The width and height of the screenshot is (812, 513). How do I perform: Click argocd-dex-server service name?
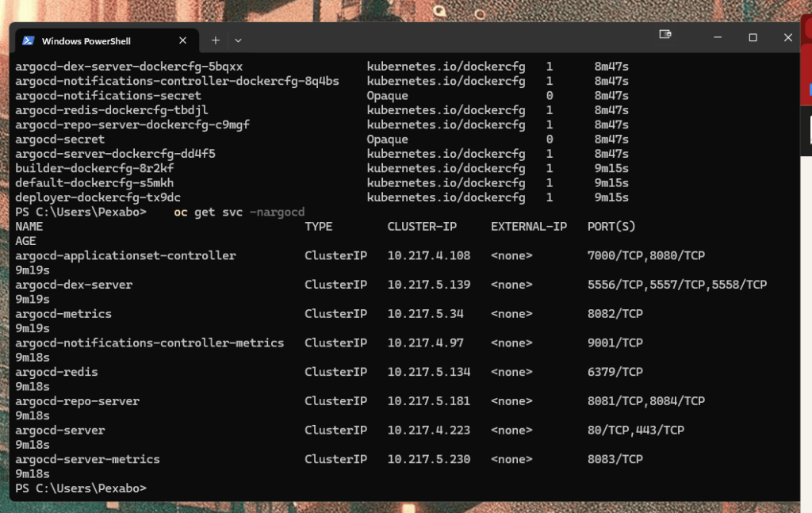coord(74,285)
